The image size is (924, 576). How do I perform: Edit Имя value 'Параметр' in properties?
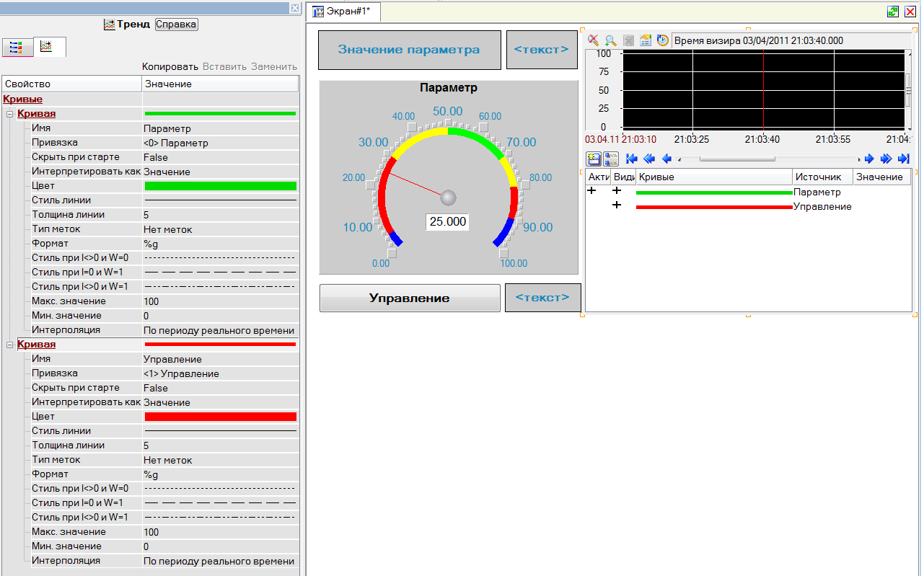pyautogui.click(x=221, y=128)
